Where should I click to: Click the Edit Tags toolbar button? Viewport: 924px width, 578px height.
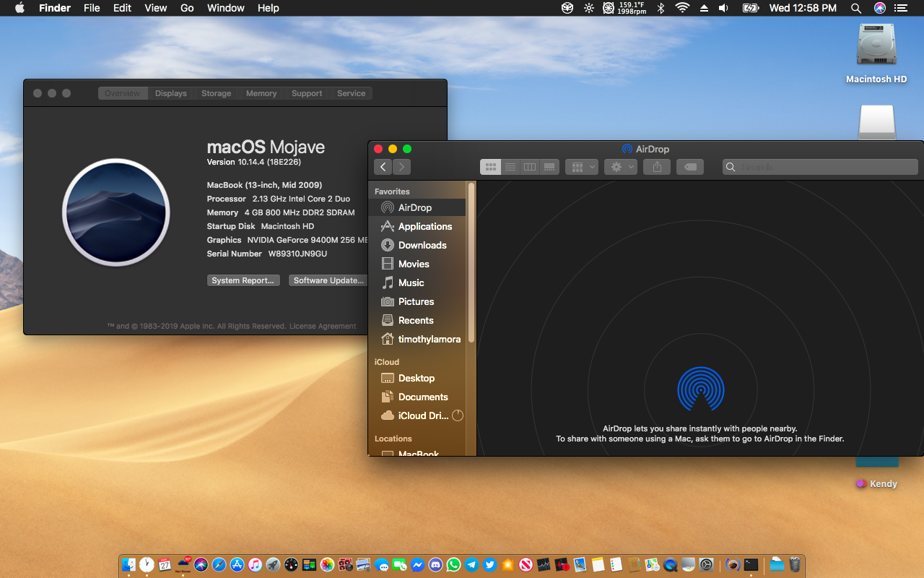pyautogui.click(x=690, y=167)
